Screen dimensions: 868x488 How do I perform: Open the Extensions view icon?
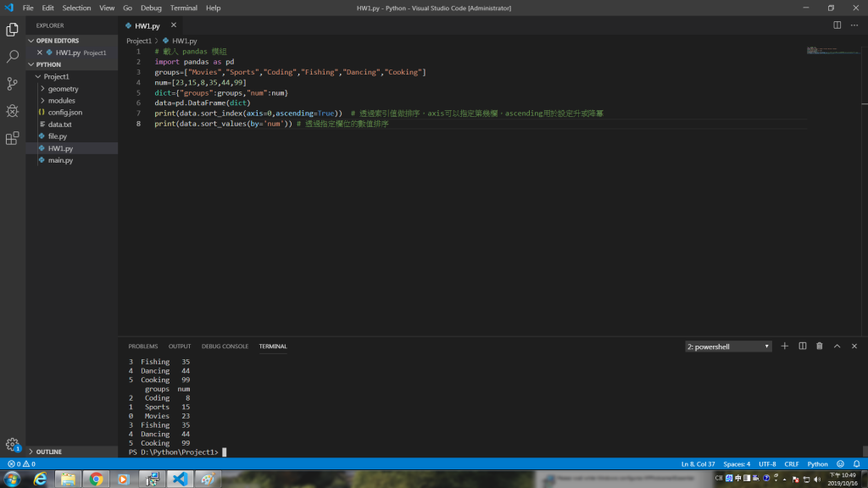click(12, 138)
